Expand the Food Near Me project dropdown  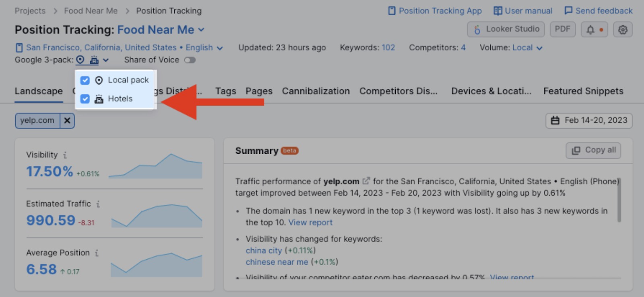coord(161,30)
